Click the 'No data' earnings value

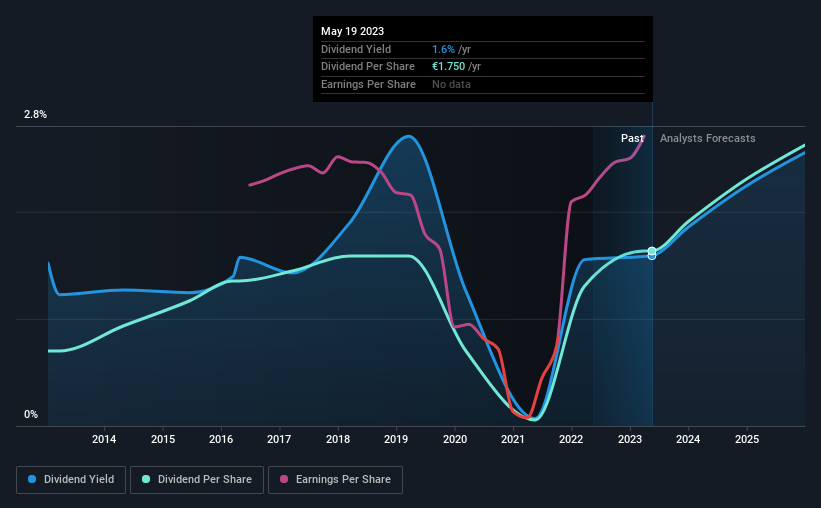click(x=451, y=84)
